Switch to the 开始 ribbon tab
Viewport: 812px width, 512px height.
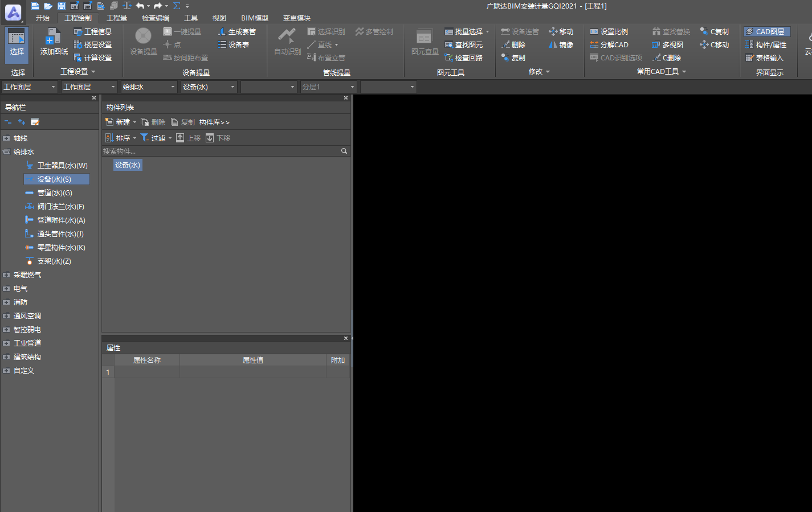pyautogui.click(x=43, y=18)
